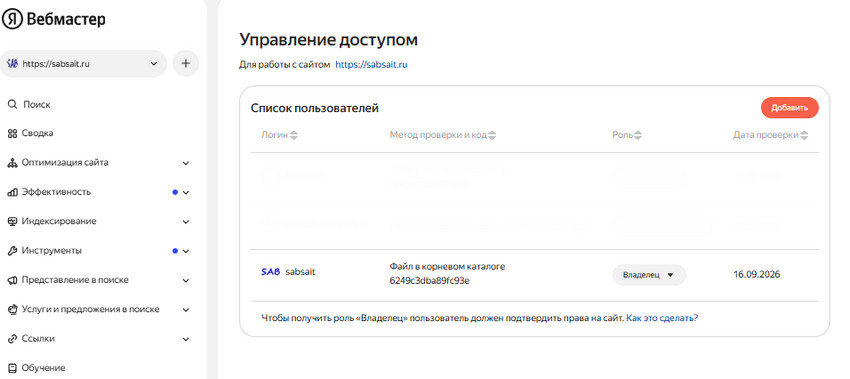Click the Сводка grid icon
Image resolution: width=850 pixels, height=379 pixels.
pos(12,133)
